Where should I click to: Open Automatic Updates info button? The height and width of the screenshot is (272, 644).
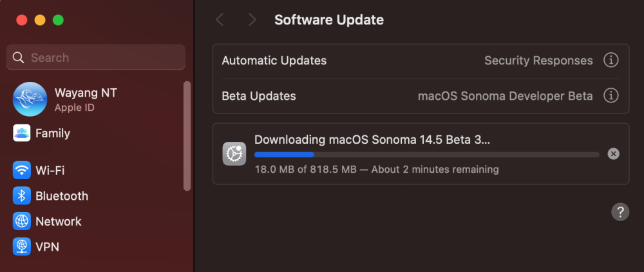pos(611,61)
